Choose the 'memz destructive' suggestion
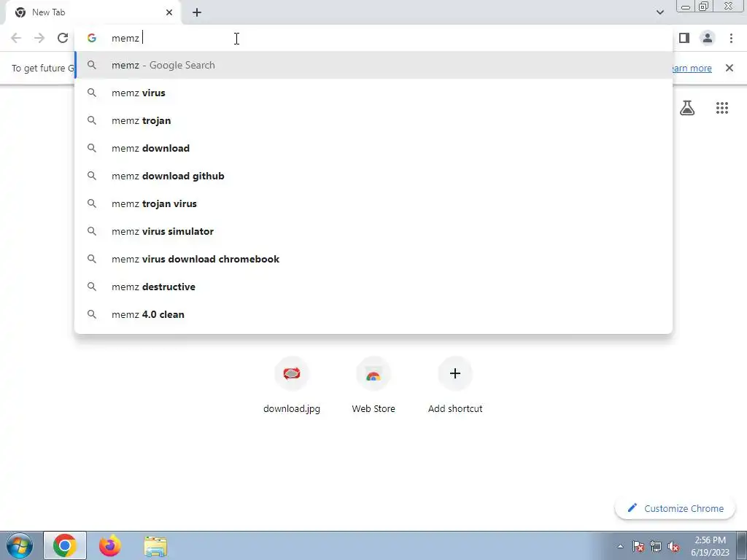This screenshot has height=560, width=747. 373,287
